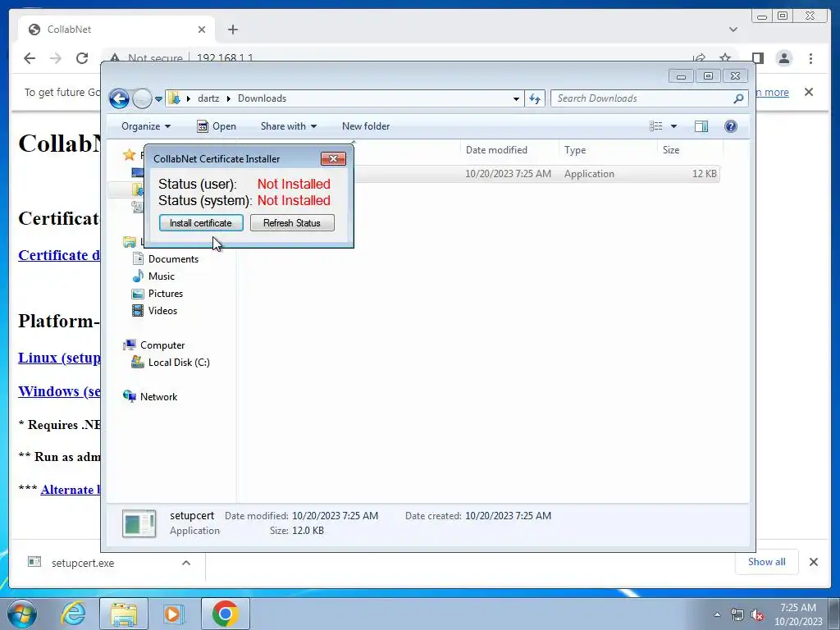Sort by Type column header
Image resolution: width=840 pixels, height=630 pixels.
click(608, 150)
